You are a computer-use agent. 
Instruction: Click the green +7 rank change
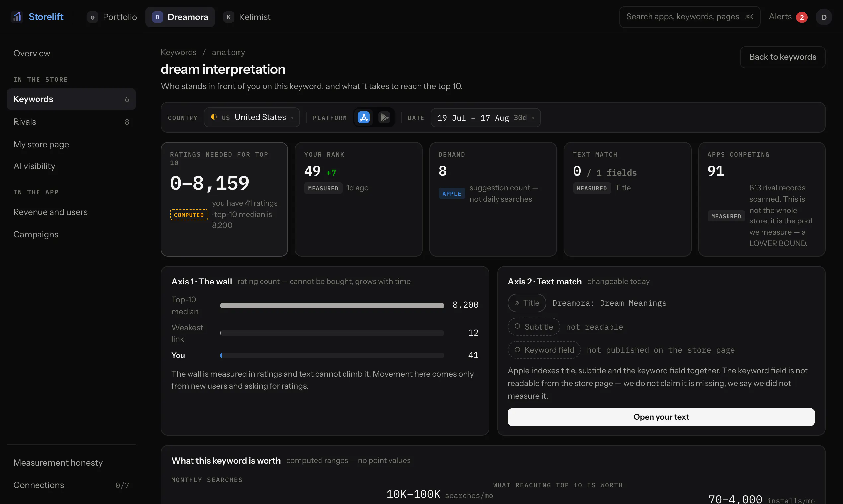click(x=331, y=173)
